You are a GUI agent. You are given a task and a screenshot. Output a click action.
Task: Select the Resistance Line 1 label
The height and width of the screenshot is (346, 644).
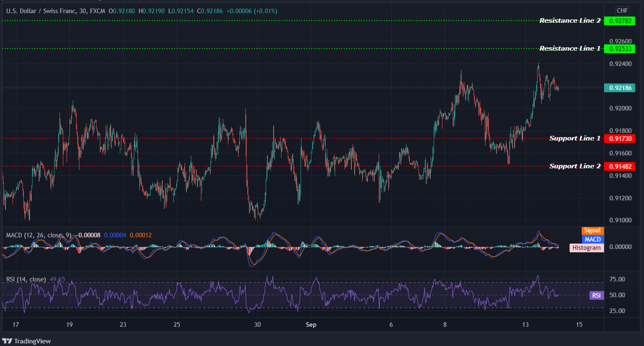(x=570, y=48)
